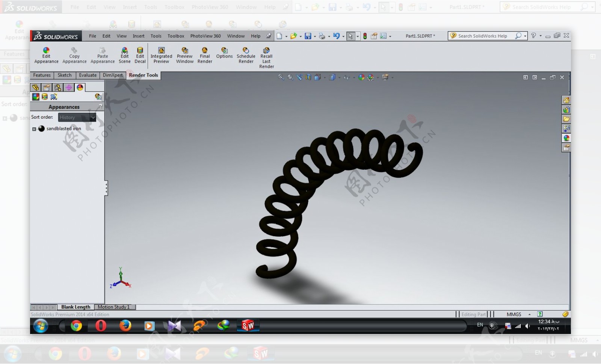Open the DimXpertManager tab icon
Viewport: 601px width, 364px height.
[69, 88]
